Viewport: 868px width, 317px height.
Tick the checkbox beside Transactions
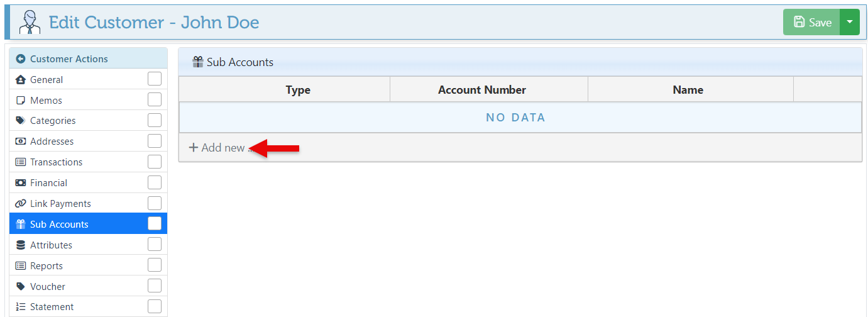[x=155, y=162]
